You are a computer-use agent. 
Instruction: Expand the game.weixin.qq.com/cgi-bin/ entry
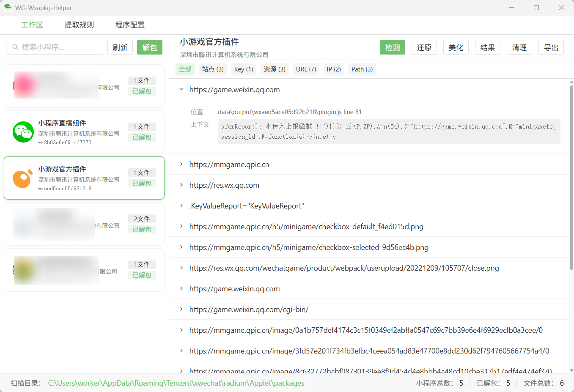tap(181, 310)
